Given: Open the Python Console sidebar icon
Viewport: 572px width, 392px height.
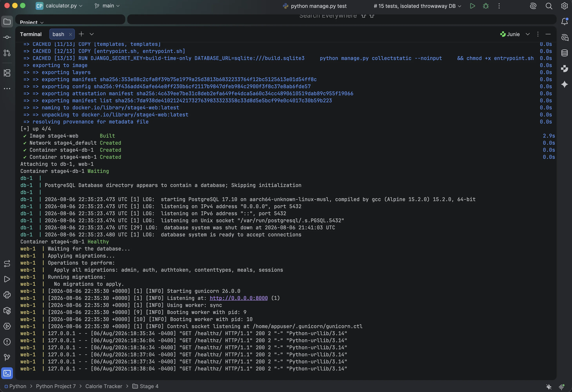Looking at the screenshot, I should pos(7,295).
